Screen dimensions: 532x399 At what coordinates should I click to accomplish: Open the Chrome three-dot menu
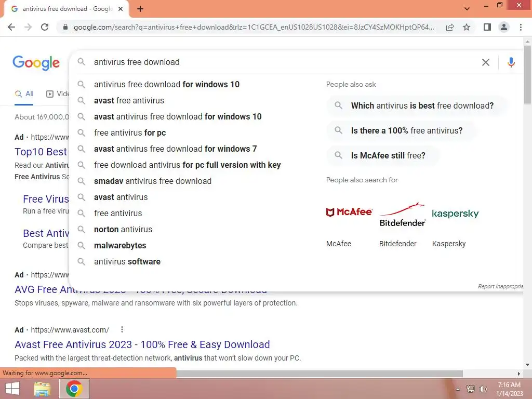point(521,27)
